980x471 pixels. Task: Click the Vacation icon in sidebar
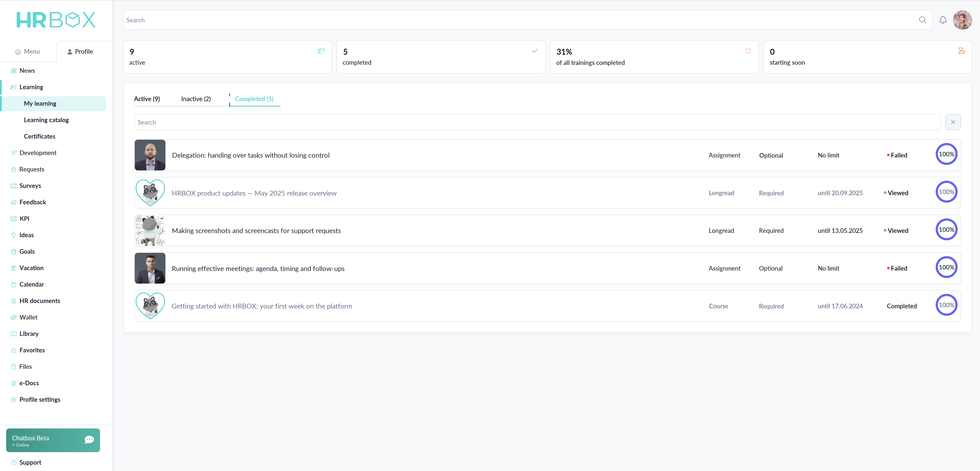(x=14, y=268)
